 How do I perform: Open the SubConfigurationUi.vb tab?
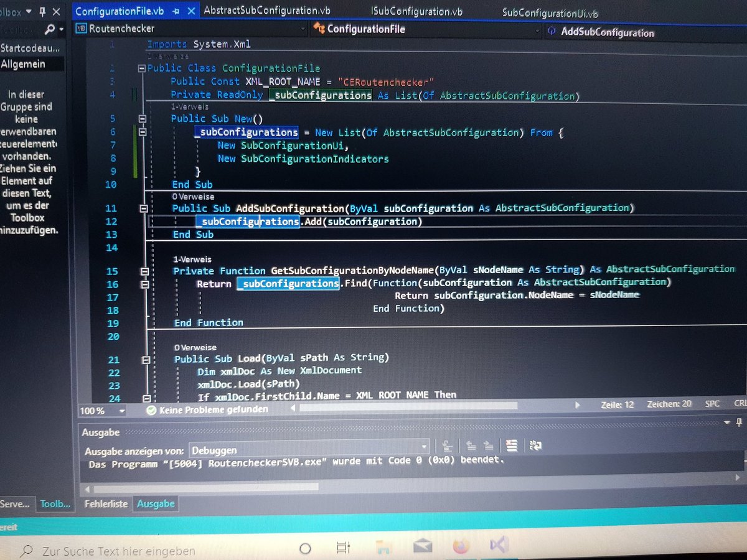tap(550, 14)
